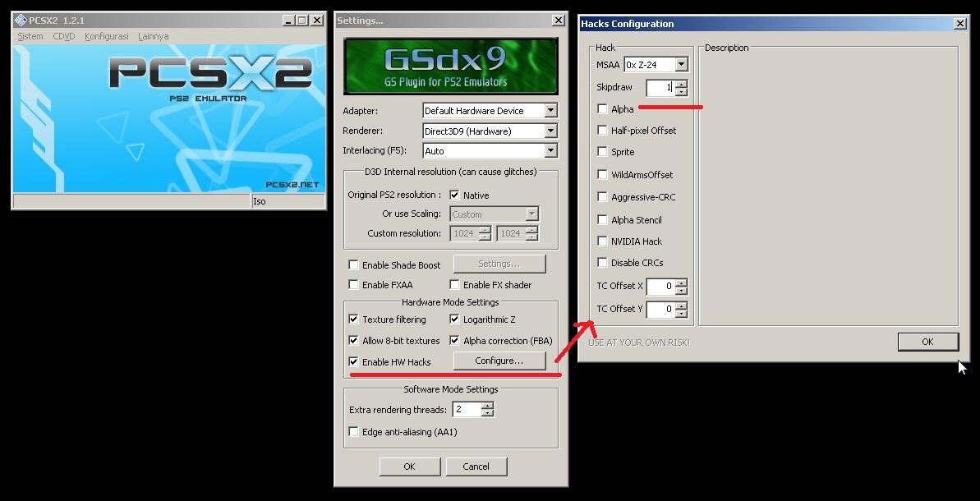The height and width of the screenshot is (501, 980).
Task: Decrease TC Offset X with down arrow
Action: (681, 291)
